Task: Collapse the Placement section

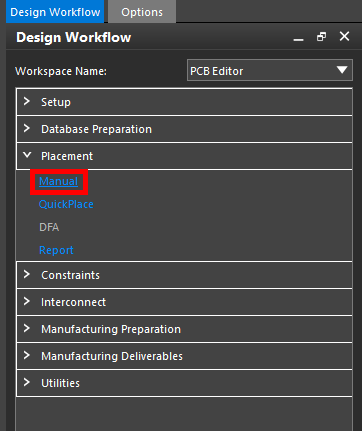Action: click(x=184, y=156)
